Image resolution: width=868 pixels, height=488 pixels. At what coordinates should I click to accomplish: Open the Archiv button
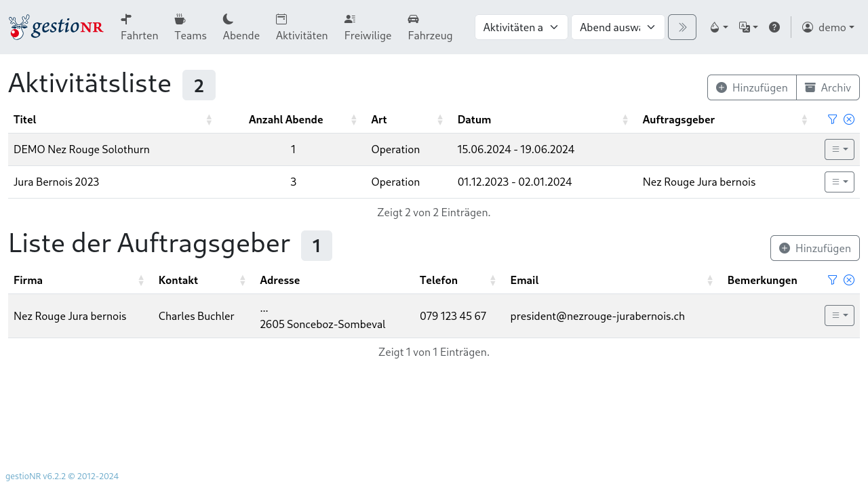[828, 87]
